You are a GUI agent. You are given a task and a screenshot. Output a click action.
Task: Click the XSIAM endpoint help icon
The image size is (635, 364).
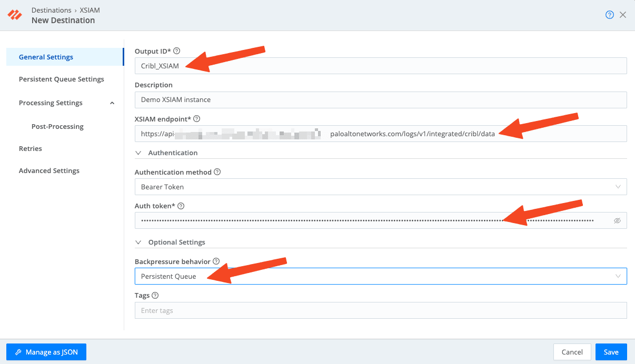197,119
